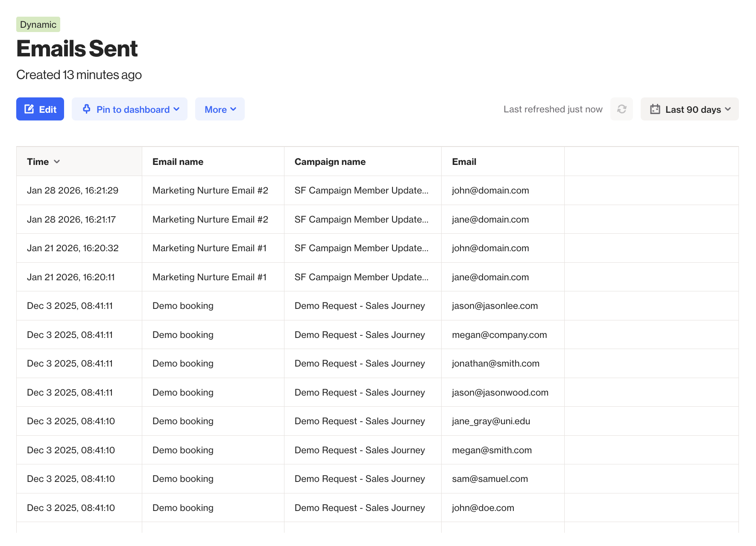Expand the Pin to dashboard chevron
This screenshot has width=756, height=546.
[x=176, y=109]
